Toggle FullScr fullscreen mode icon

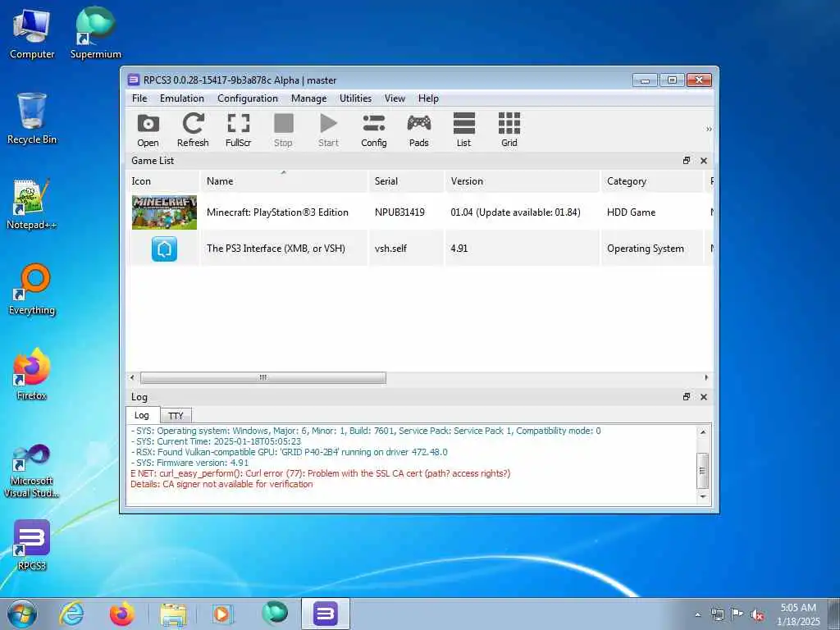239,130
